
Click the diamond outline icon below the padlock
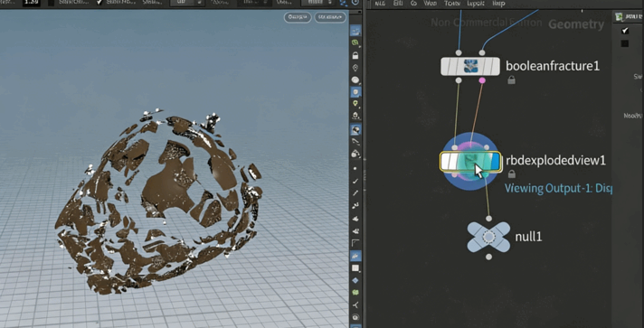coord(355,68)
